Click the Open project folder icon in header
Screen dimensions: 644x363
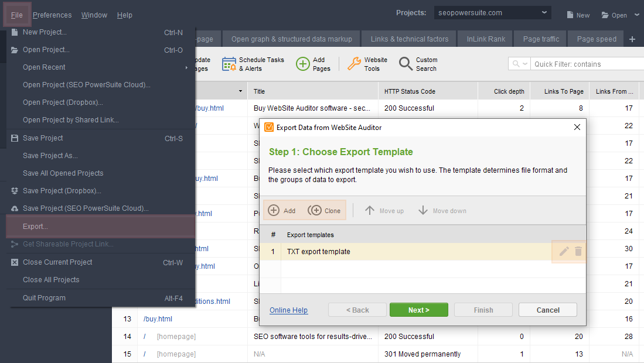605,15
